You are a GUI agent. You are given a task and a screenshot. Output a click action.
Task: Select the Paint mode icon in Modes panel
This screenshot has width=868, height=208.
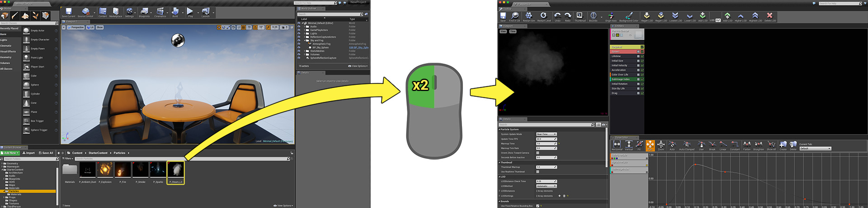pyautogui.click(x=15, y=16)
